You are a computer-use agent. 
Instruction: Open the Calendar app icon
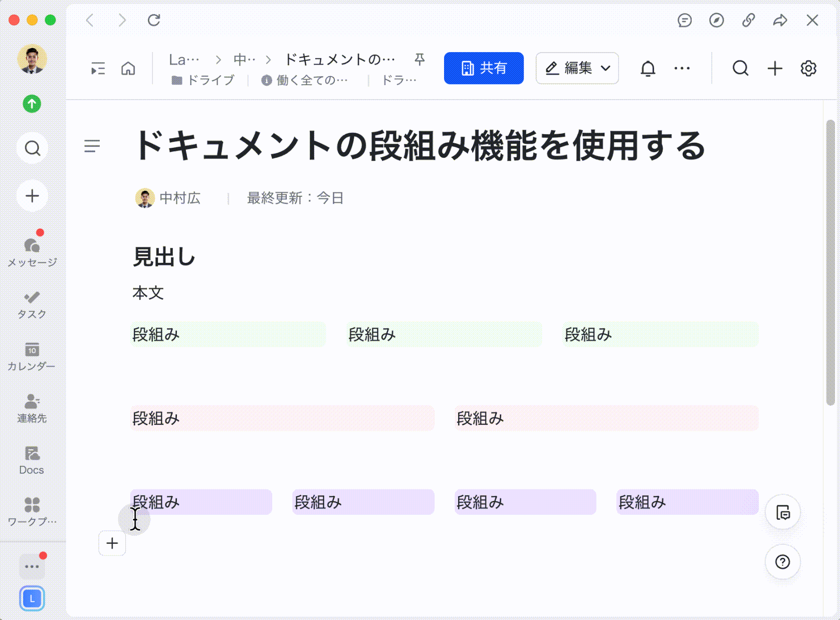pyautogui.click(x=32, y=356)
